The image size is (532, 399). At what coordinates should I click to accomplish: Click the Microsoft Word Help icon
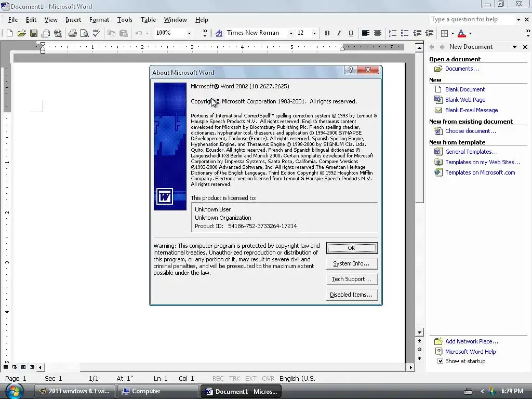tap(438, 352)
